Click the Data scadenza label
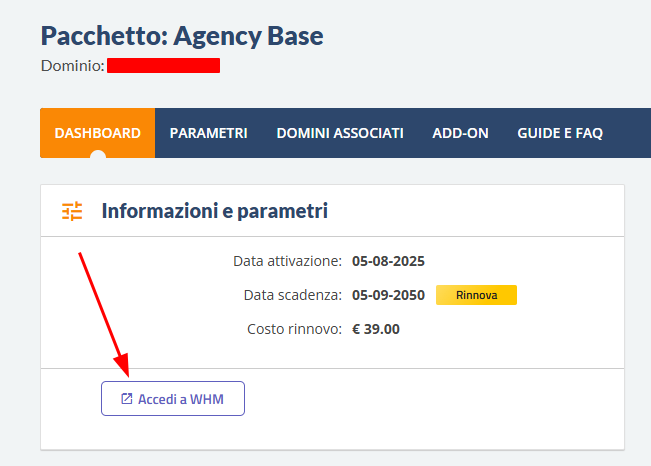This screenshot has width=651, height=466. (x=292, y=295)
